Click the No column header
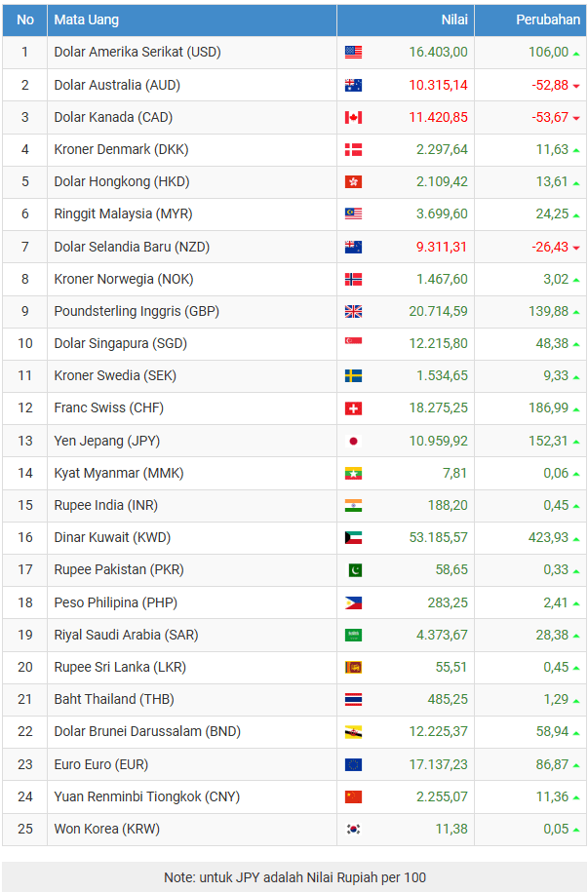This screenshot has width=588, height=892. [25, 19]
